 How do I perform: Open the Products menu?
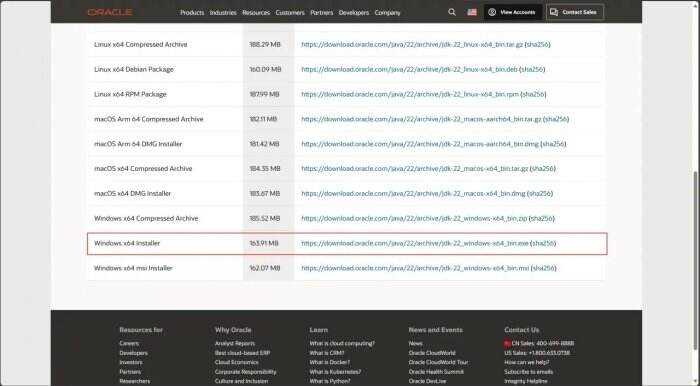192,12
